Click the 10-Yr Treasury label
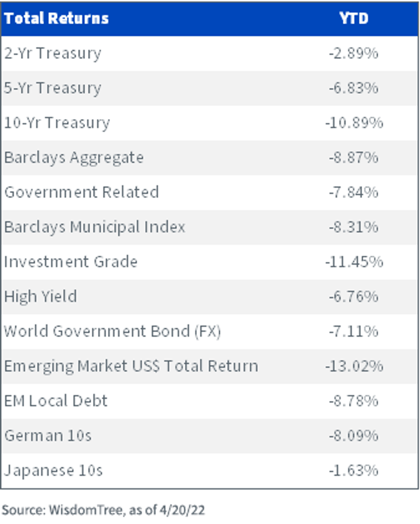The image size is (420, 524). [x=57, y=123]
